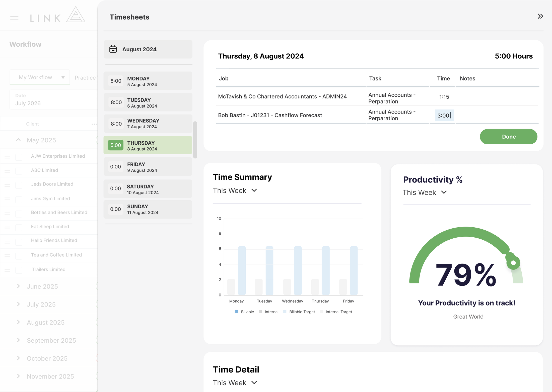
Task: Click the 3:00 time input field
Action: tap(444, 115)
